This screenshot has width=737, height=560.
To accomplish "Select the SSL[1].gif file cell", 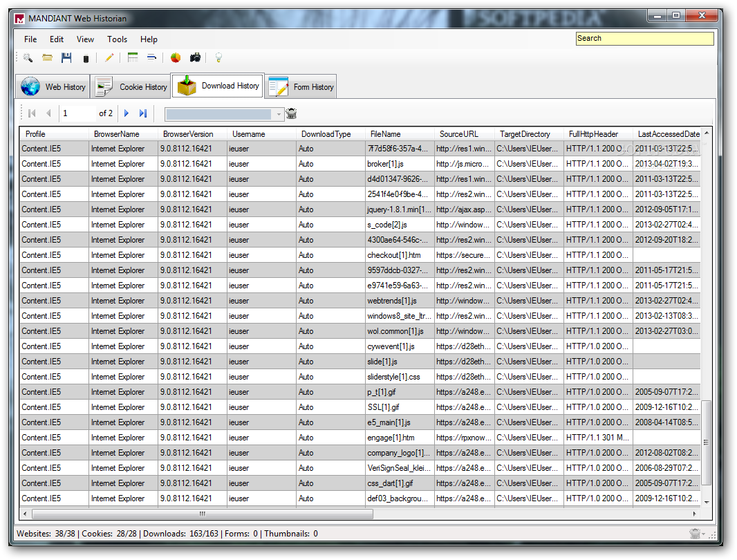I will [400, 407].
